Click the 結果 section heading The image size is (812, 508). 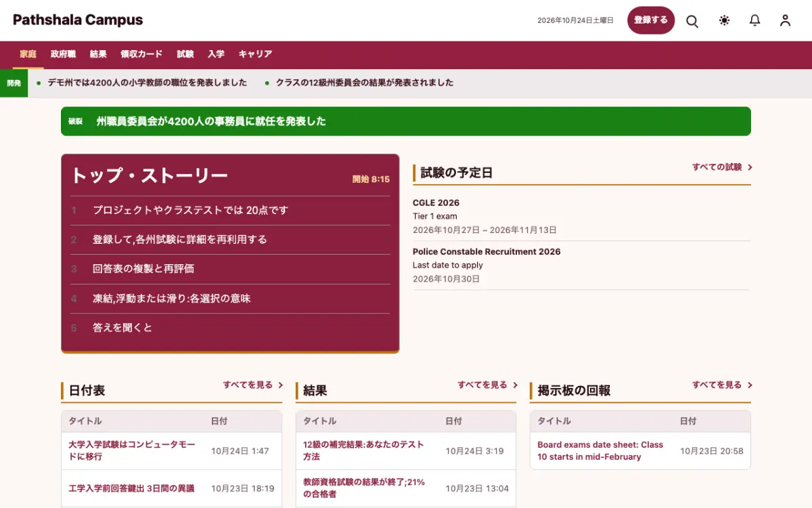[315, 391]
